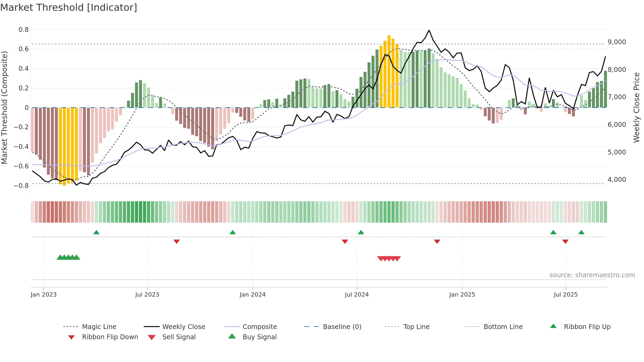Toggle the Top Line legend entry
The width and height of the screenshot is (644, 362).
point(407,327)
